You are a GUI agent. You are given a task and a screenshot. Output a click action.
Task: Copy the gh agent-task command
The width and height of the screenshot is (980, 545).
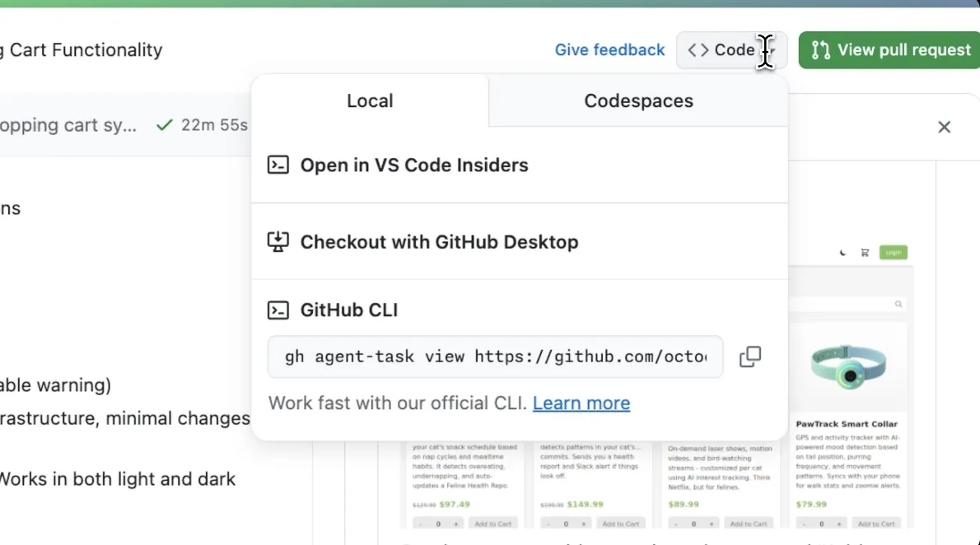click(750, 356)
